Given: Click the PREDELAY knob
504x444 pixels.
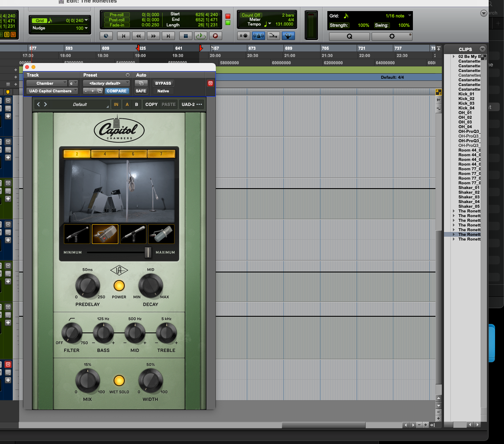Looking at the screenshot, I should [x=87, y=286].
